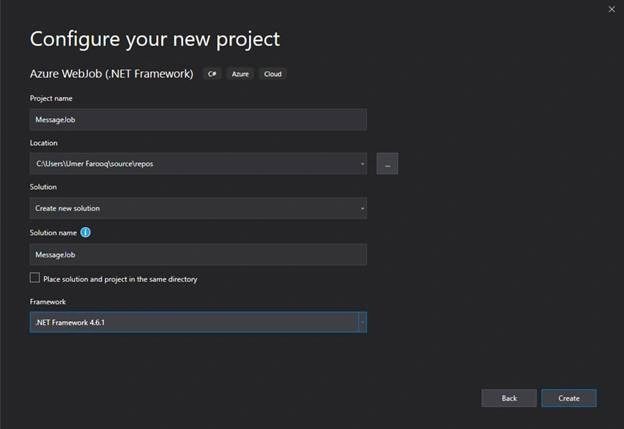Click the Solution name label text

(53, 233)
